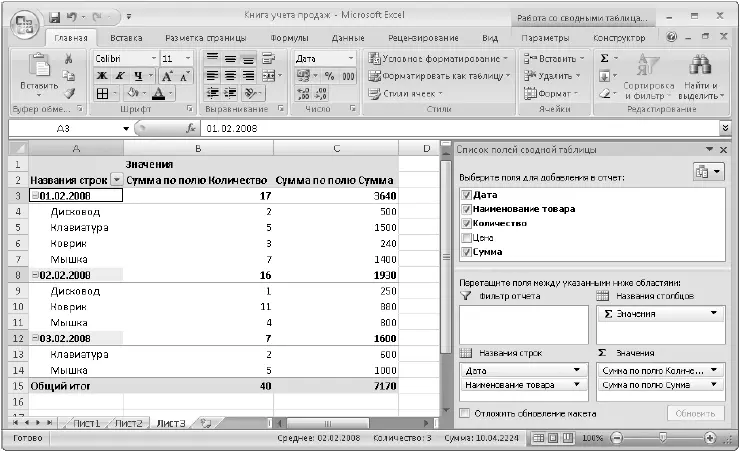Viewport: 740px width, 451px height.
Task: Enable Отложить обновление макета checkbox
Action: [465, 413]
